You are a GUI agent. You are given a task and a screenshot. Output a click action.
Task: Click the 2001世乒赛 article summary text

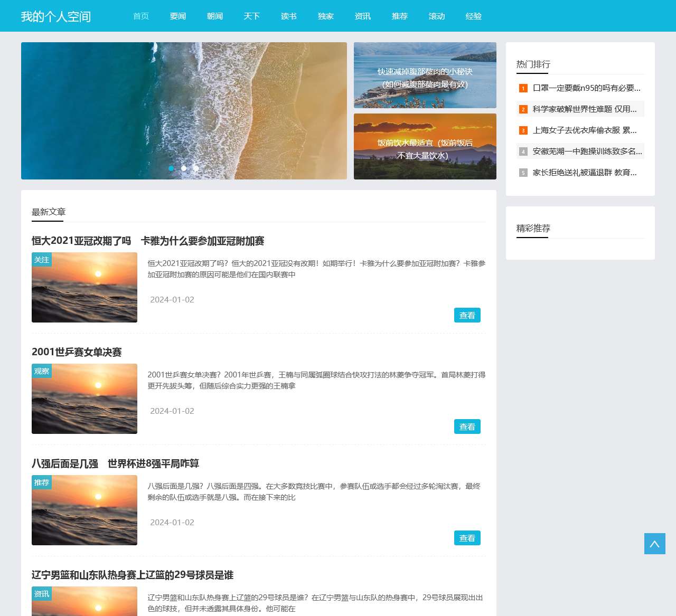[x=316, y=380]
